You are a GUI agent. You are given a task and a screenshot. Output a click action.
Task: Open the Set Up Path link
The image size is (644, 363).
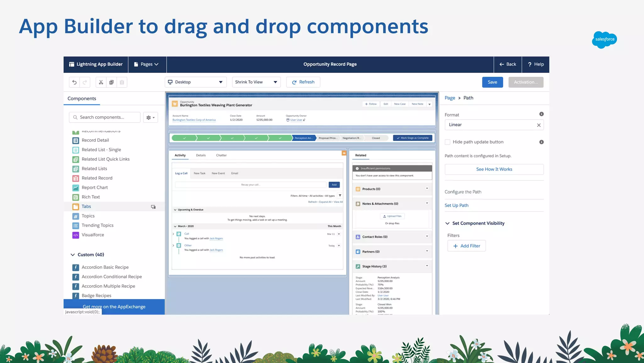click(x=456, y=205)
